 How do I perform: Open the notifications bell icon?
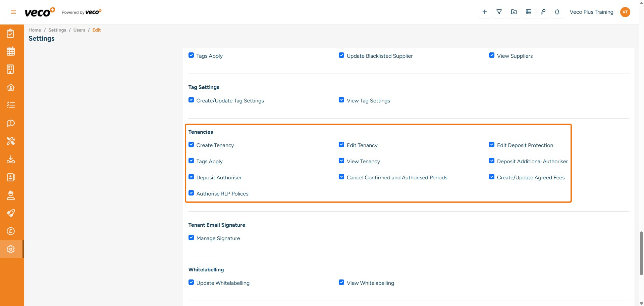pyautogui.click(x=557, y=12)
